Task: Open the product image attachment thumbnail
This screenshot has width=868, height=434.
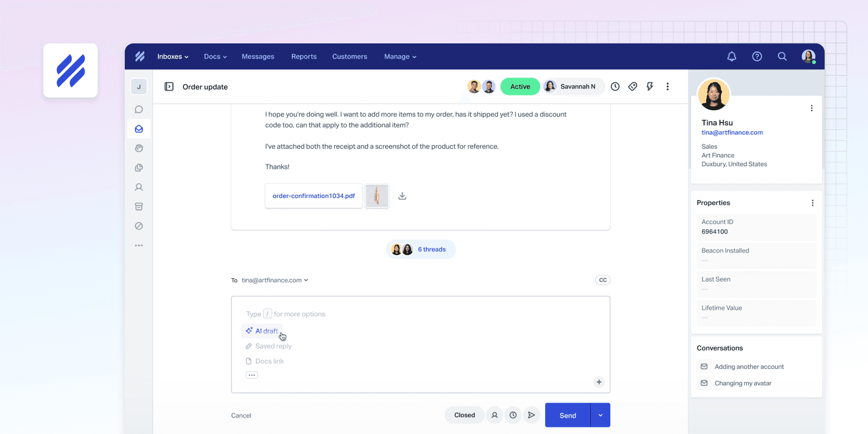Action: click(x=377, y=196)
